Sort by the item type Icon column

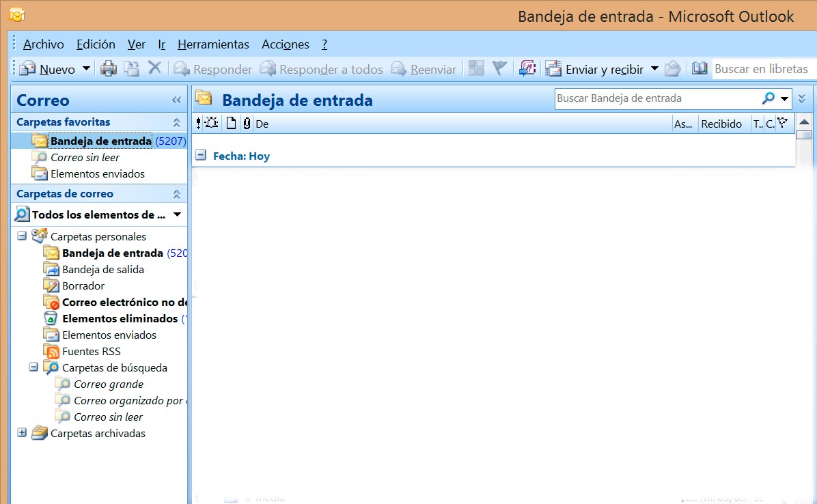231,124
